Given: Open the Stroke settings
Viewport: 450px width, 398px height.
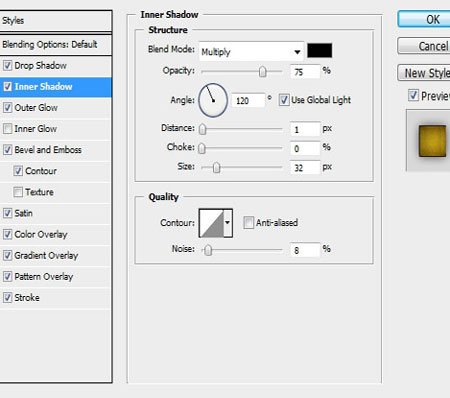Looking at the screenshot, I should 27,298.
